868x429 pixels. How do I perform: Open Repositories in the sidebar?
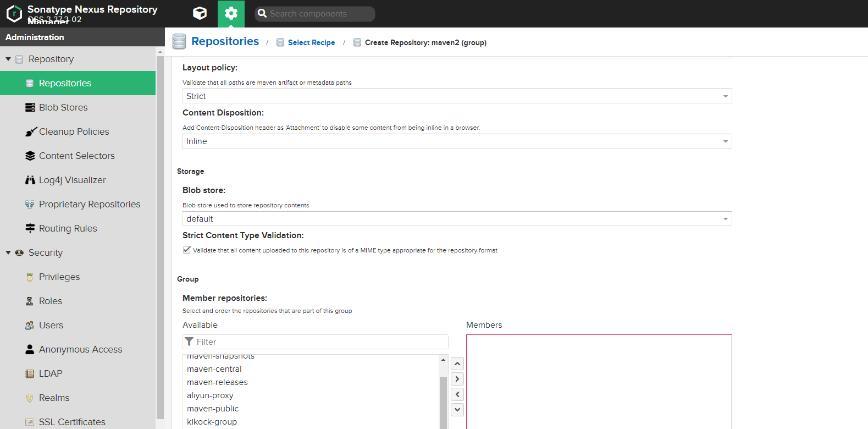pos(78,83)
